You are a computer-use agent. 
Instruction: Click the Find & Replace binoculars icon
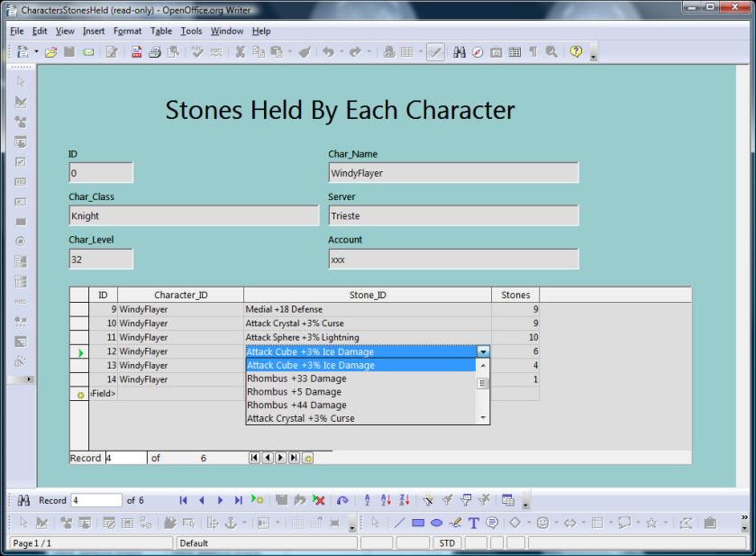[459, 52]
